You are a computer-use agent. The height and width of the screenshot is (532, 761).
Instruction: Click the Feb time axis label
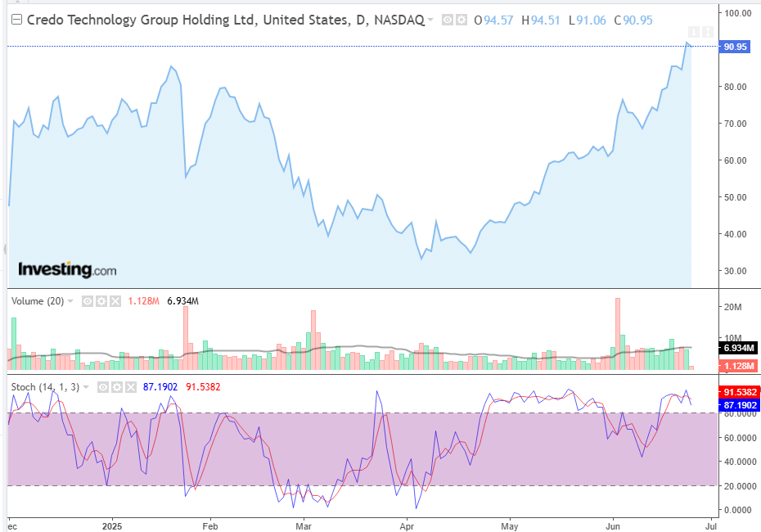click(x=210, y=526)
